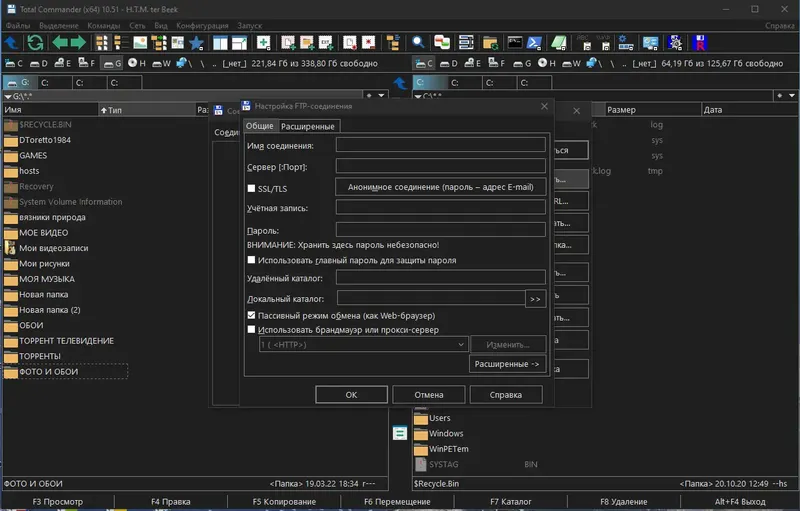Click into the Сервер [:Порт] input field
This screenshot has width=800, height=511.
(x=440, y=166)
